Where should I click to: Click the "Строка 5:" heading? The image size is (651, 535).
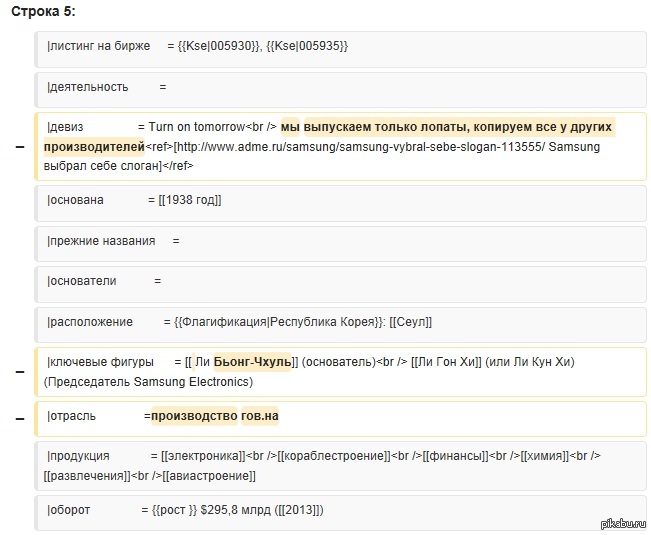pos(43,11)
